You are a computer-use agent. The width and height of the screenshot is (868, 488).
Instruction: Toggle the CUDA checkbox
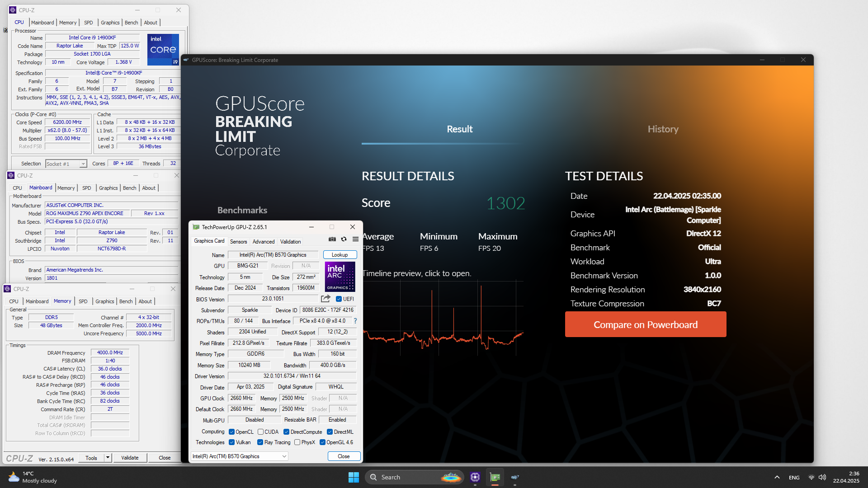tap(260, 432)
